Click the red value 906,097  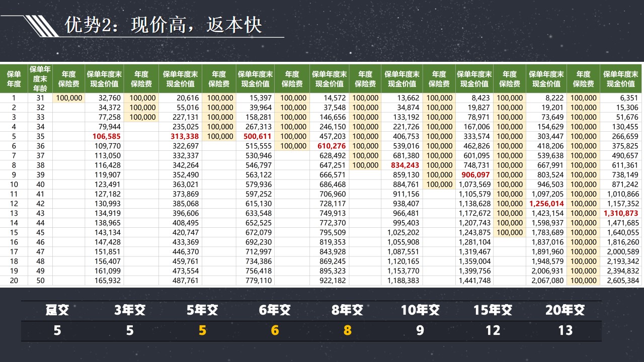click(x=475, y=174)
